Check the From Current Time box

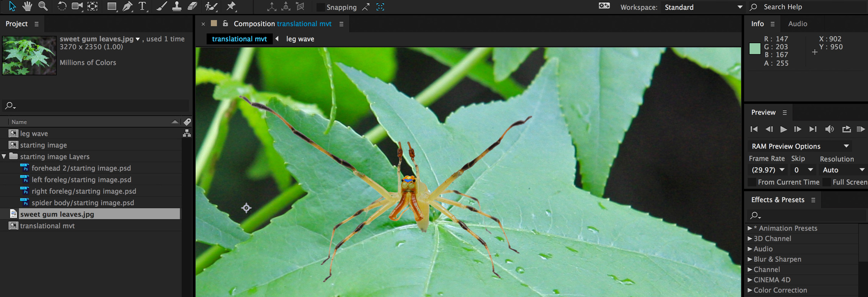click(x=752, y=182)
